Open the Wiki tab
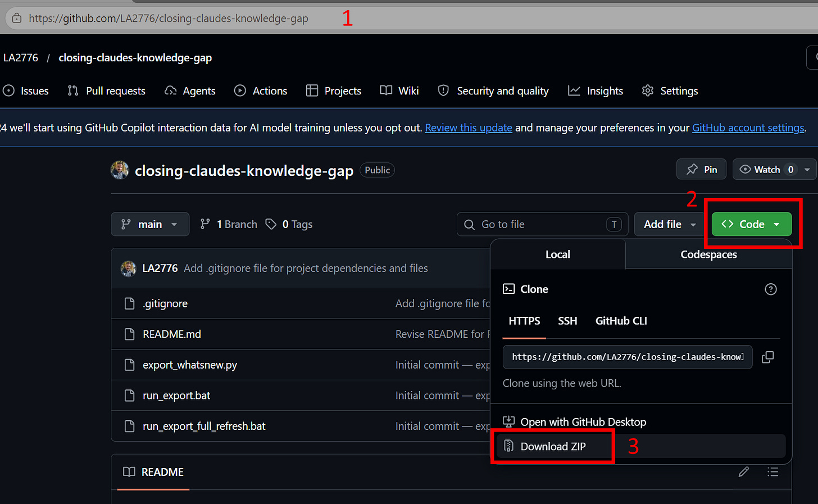The height and width of the screenshot is (504, 818). click(399, 91)
